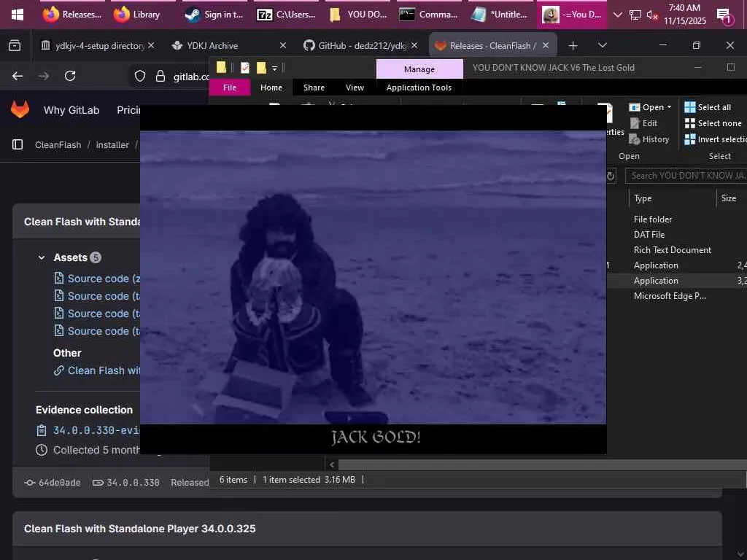
Task: Click the gitlab address bar
Action: point(190,77)
